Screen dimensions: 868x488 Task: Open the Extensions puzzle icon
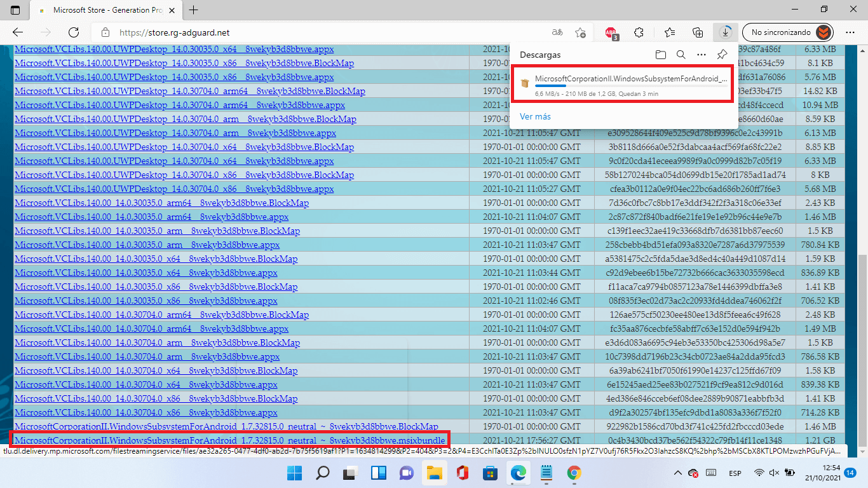639,32
